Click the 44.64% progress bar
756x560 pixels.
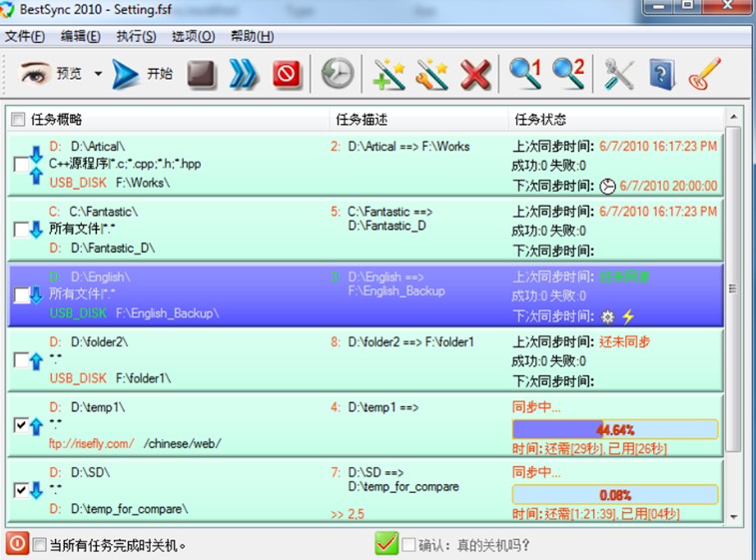pyautogui.click(x=615, y=429)
